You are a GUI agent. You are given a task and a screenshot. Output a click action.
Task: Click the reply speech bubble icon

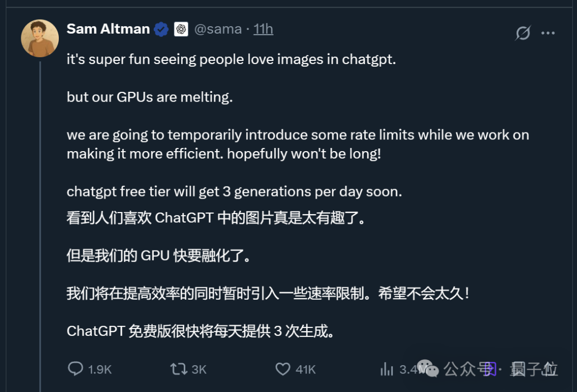point(75,369)
